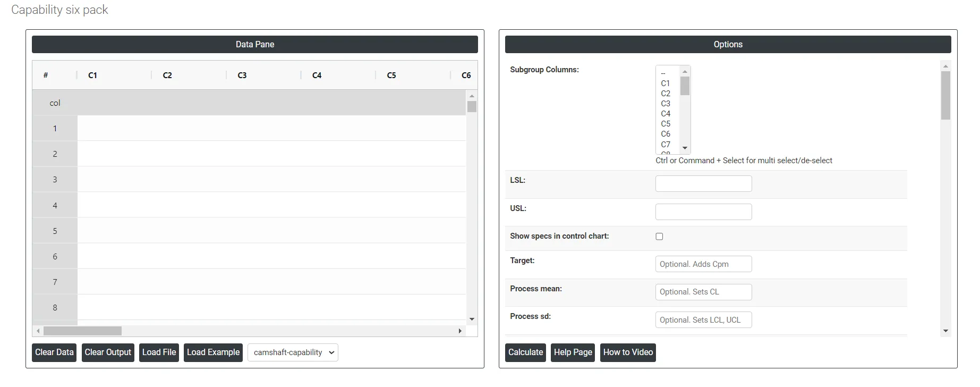Click the # column header
The width and height of the screenshot is (980, 387).
click(55, 75)
